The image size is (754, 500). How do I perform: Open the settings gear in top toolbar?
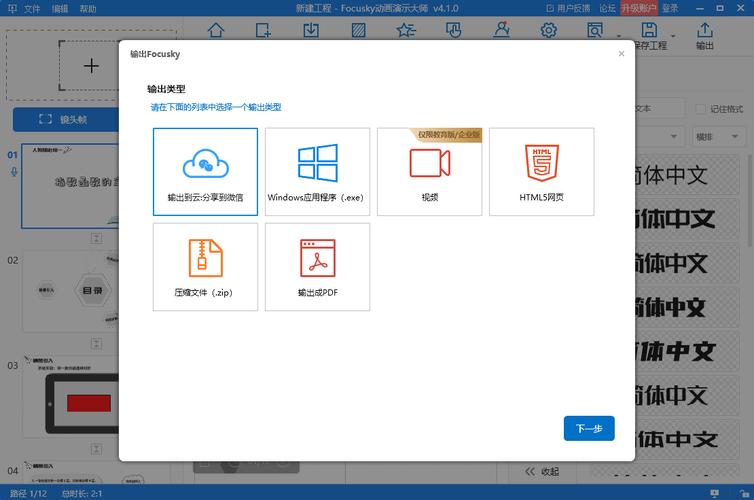click(x=548, y=30)
